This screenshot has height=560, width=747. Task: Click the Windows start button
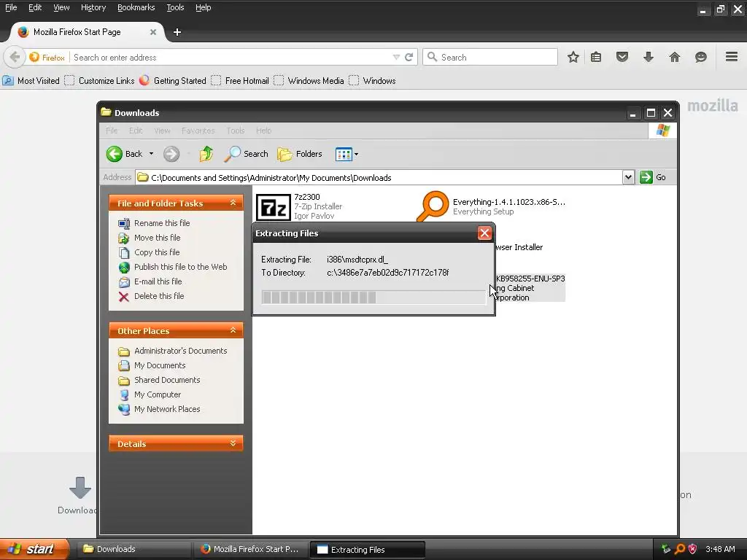click(x=34, y=549)
